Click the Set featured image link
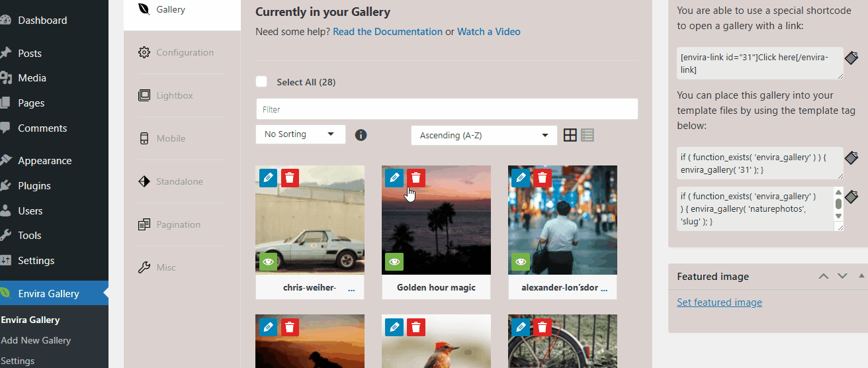The image size is (868, 368). [719, 302]
